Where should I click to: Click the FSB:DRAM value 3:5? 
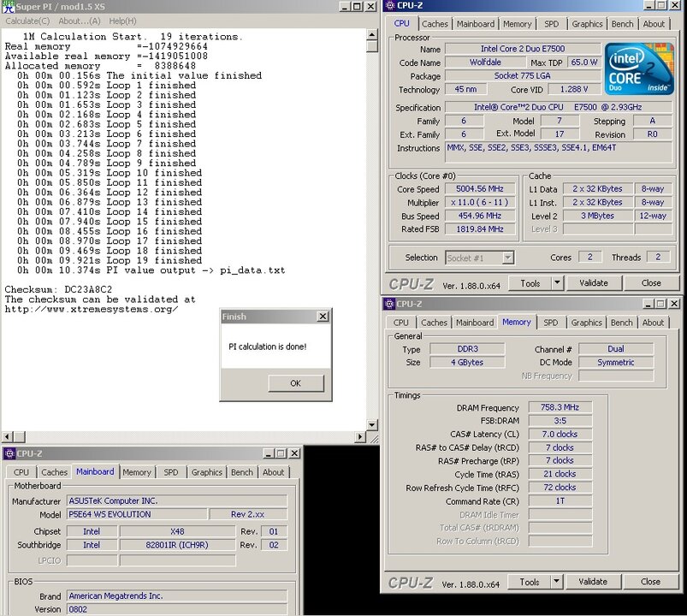pos(560,421)
